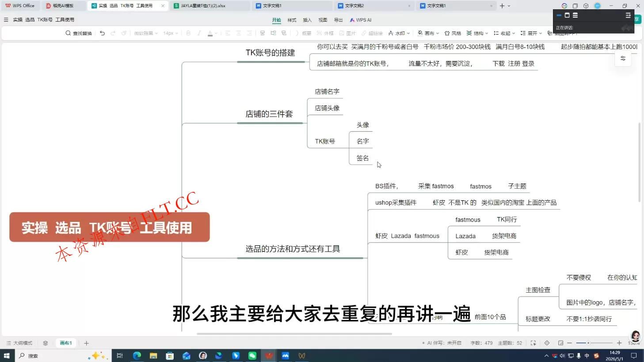Open the expand (展开) dropdown
Viewport: 644px width, 362px height.
[x=531, y=33]
